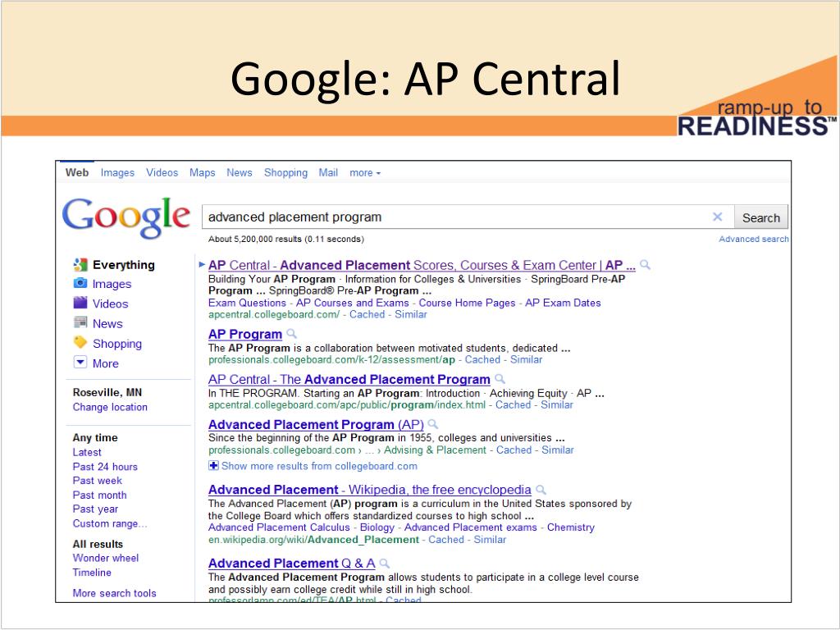This screenshot has height=630, width=840.
Task: Open Advanced Placement Q & A result
Action: (x=291, y=564)
